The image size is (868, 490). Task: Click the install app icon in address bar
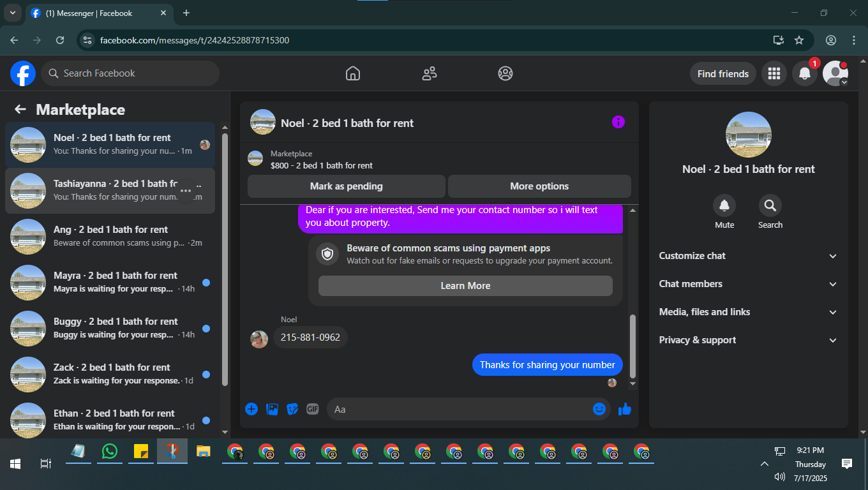(x=778, y=40)
